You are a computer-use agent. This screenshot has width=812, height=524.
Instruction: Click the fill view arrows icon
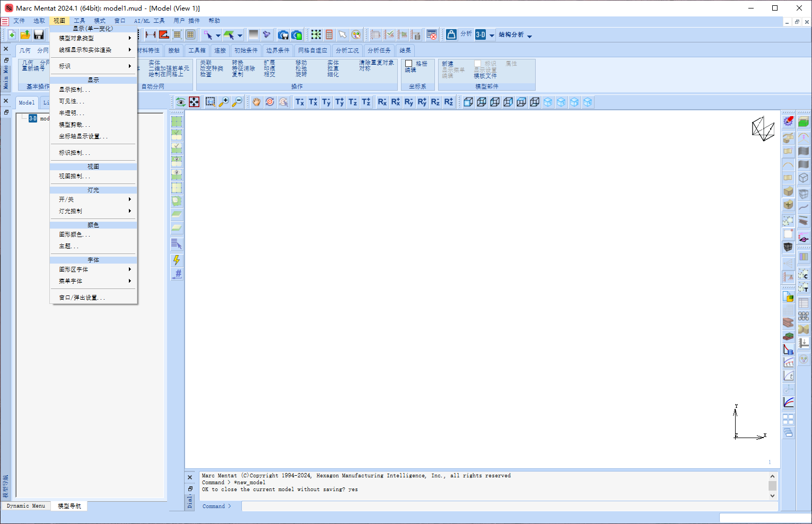pyautogui.click(x=195, y=102)
